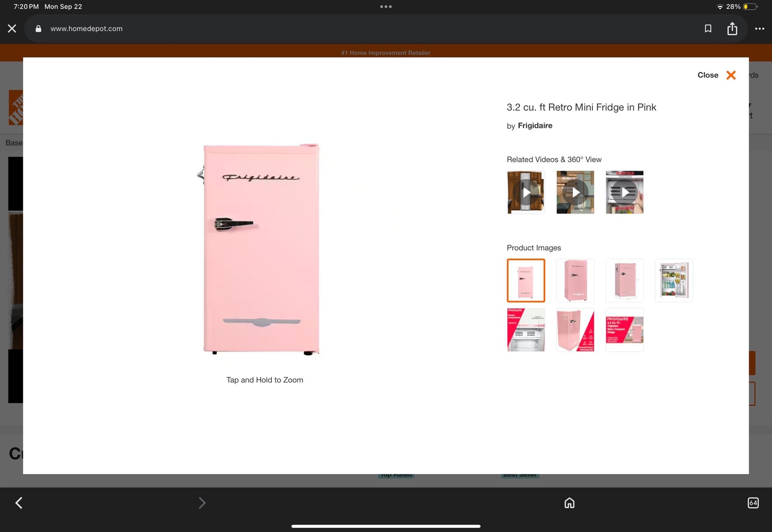
Task: Play the first related video thumbnail
Action: [x=526, y=192]
